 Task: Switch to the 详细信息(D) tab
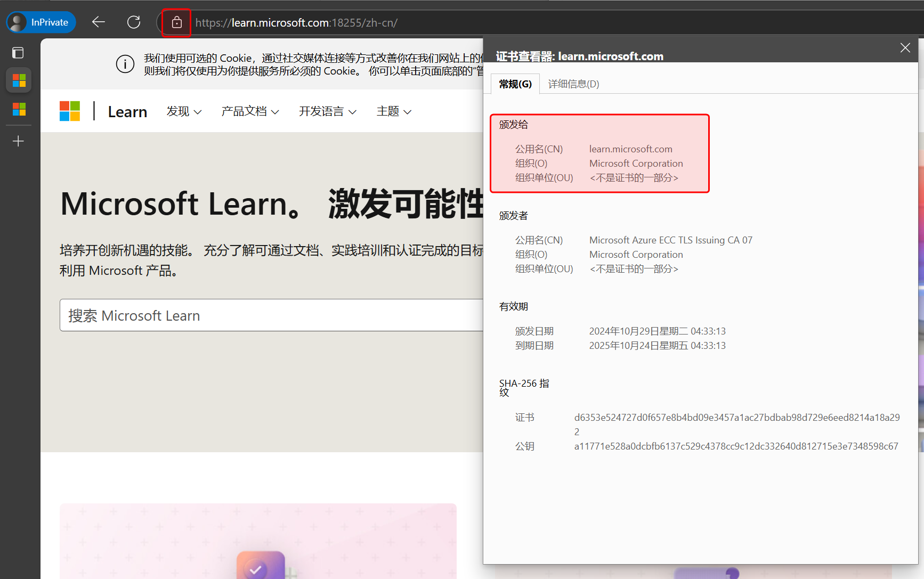coord(573,84)
